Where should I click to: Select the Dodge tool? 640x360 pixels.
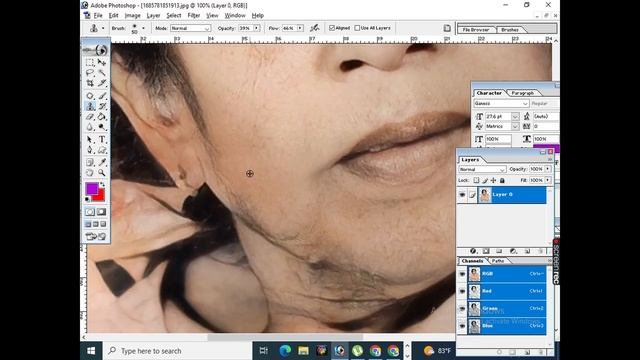102,127
